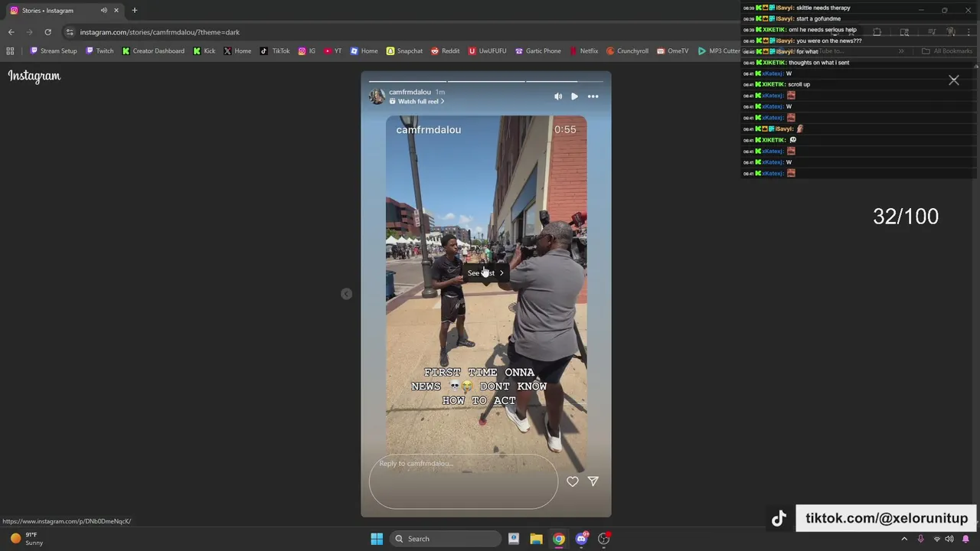The image size is (980, 551).
Task: Click camfrmdalou's profile avatar
Action: click(x=377, y=96)
